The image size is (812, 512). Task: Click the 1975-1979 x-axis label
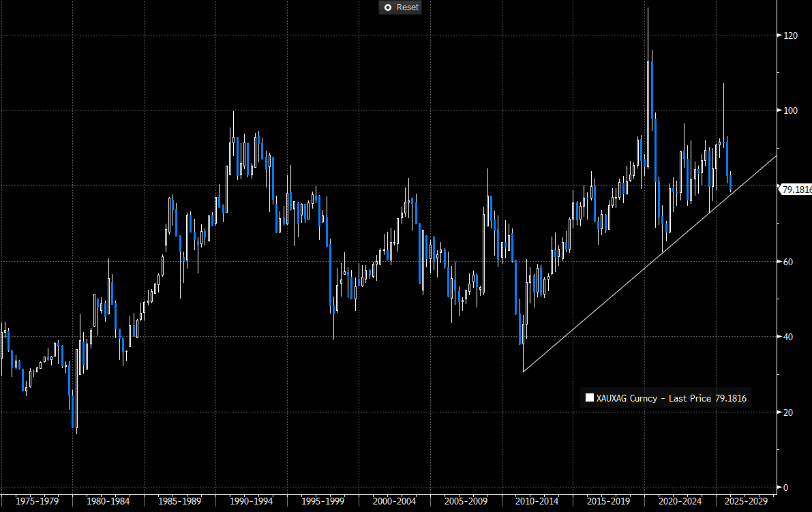point(37,501)
